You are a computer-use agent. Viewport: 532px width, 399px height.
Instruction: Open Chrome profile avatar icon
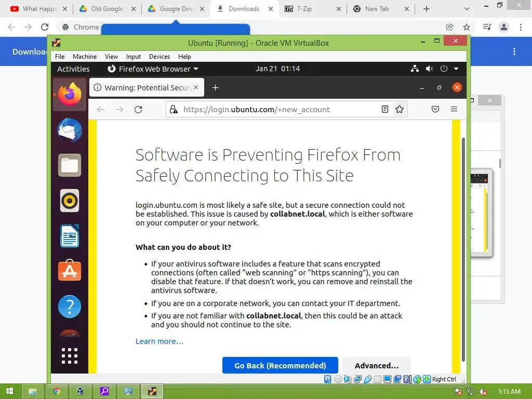(504, 27)
